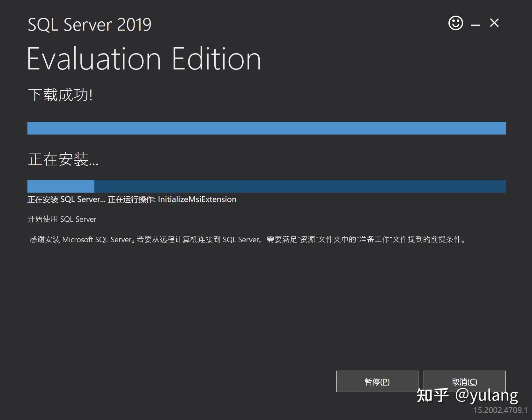Click the InitializeMsiExtension status text

click(x=131, y=199)
